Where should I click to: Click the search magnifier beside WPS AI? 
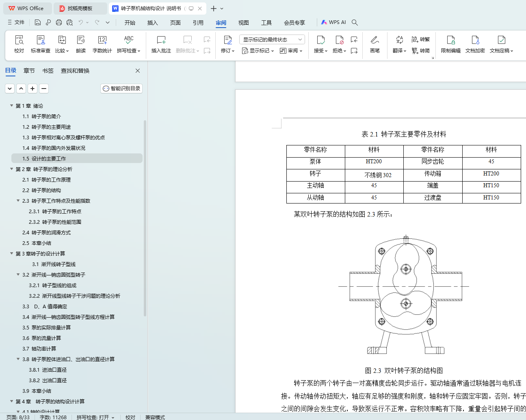coord(355,22)
